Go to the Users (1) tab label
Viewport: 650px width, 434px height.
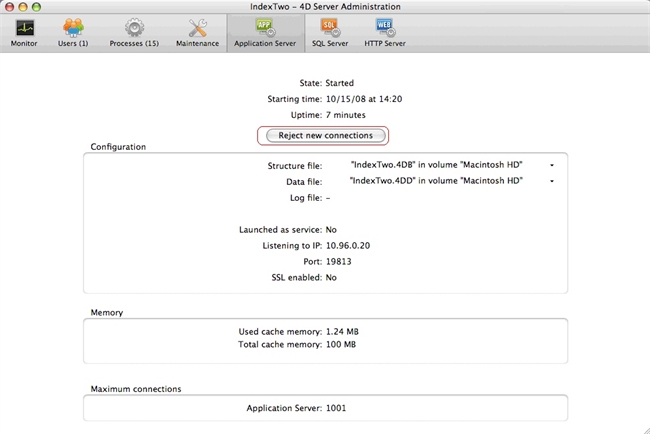click(x=74, y=44)
